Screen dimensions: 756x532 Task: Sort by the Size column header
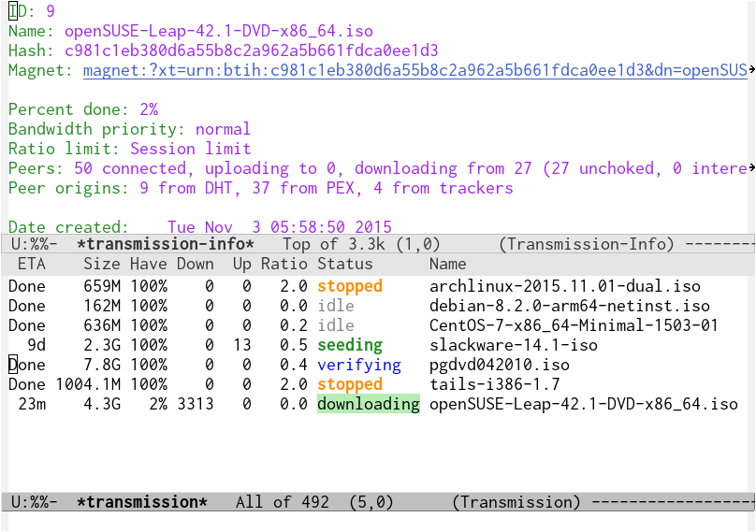coord(102,264)
